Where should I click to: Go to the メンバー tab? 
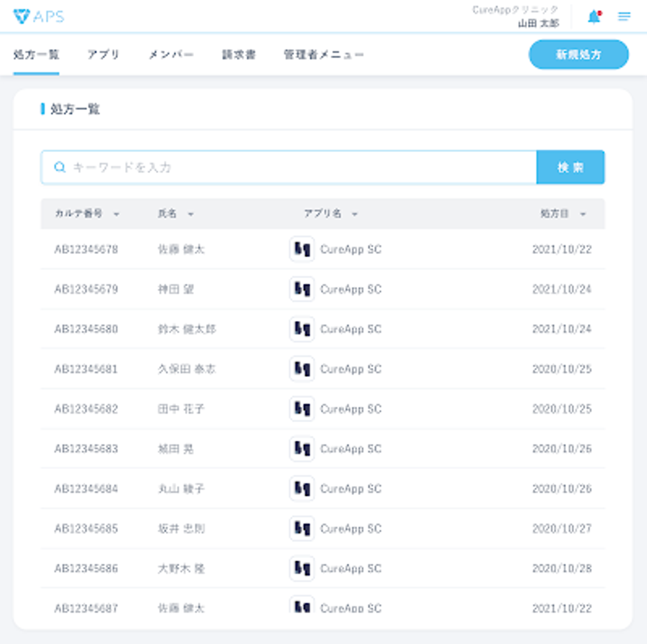171,55
